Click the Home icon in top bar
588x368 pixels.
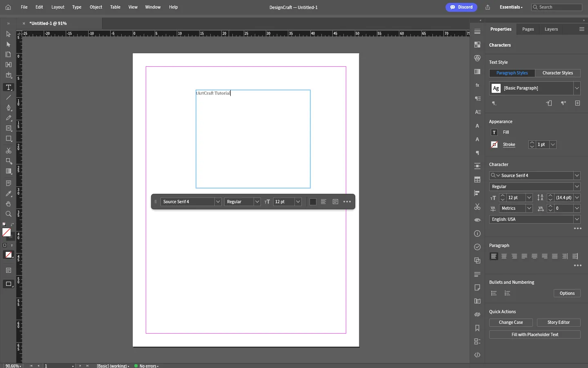(8, 7)
